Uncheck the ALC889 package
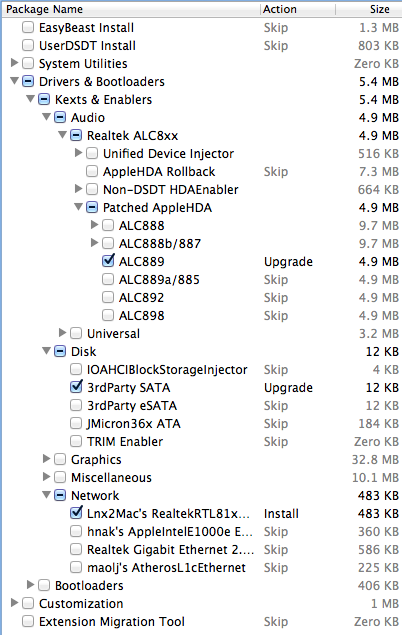The width and height of the screenshot is (402, 635). (108, 261)
